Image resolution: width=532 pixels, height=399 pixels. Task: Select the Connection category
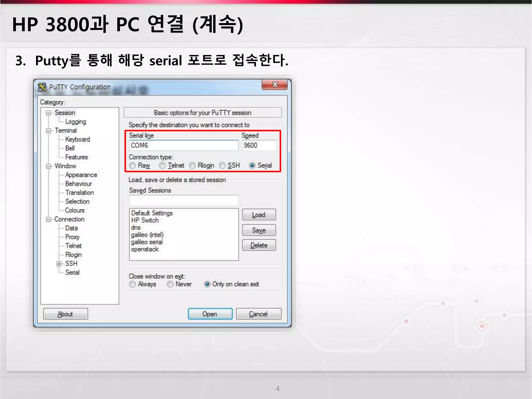click(x=69, y=219)
